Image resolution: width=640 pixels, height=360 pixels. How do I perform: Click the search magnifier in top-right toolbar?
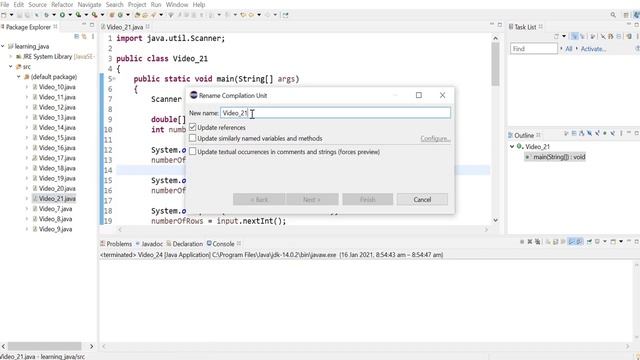[x=613, y=15]
